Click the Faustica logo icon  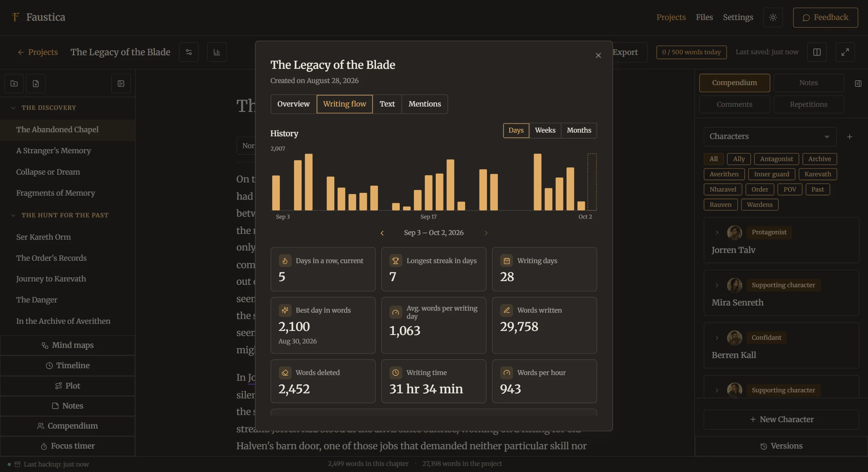tap(15, 17)
